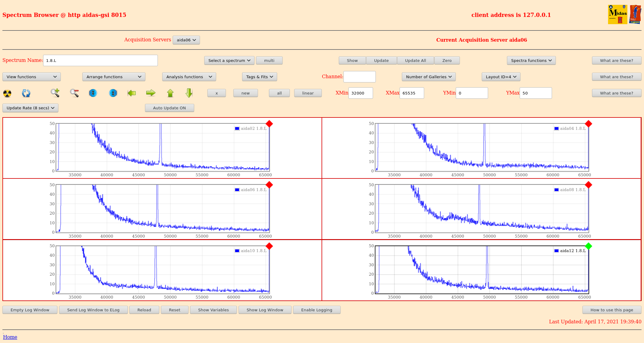This screenshot has width=644, height=343.
Task: Click the green left arrow icon
Action: [132, 93]
